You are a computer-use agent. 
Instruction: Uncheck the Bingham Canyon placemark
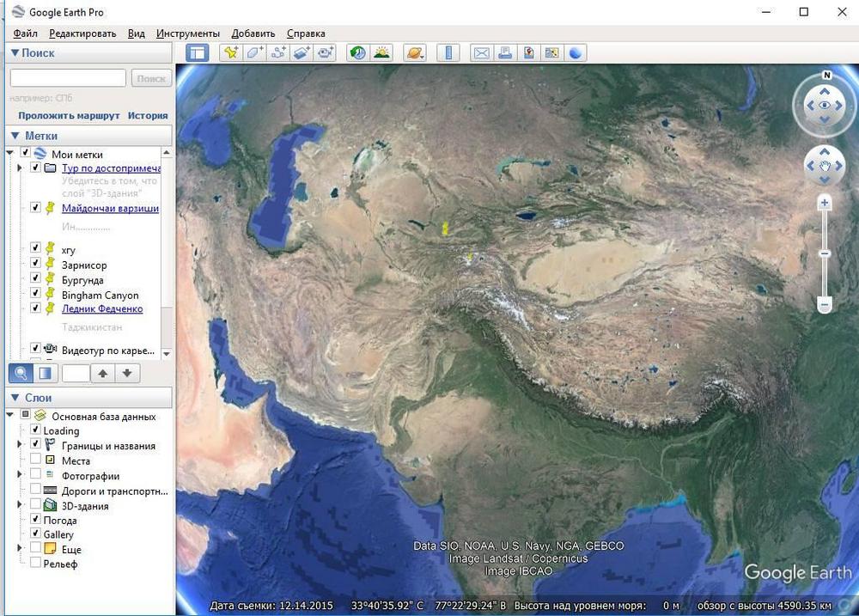point(35,294)
